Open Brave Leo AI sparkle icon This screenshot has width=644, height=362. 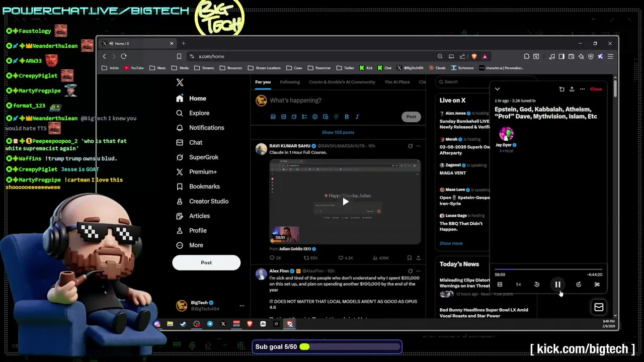(581, 56)
